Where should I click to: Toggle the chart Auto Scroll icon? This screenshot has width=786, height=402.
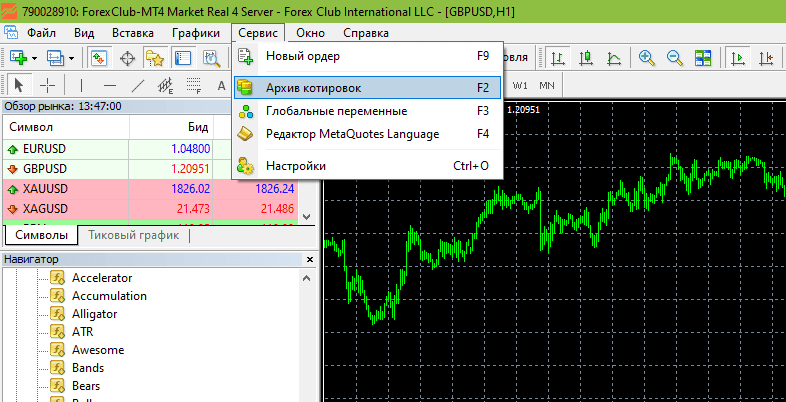click(x=737, y=58)
